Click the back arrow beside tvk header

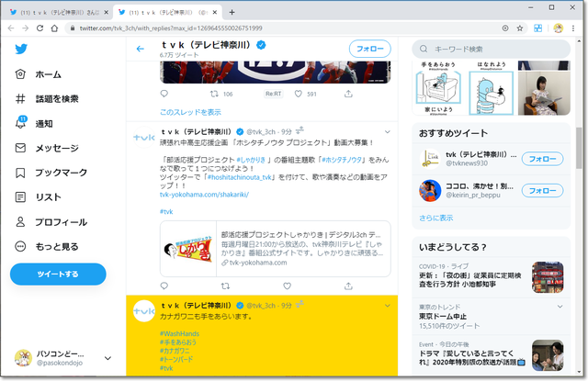[141, 49]
